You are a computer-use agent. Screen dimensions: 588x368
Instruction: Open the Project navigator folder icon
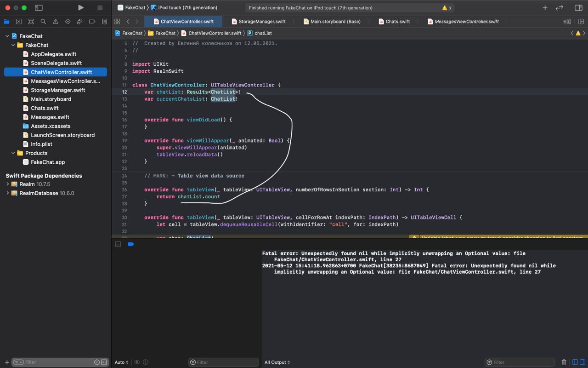coord(6,22)
